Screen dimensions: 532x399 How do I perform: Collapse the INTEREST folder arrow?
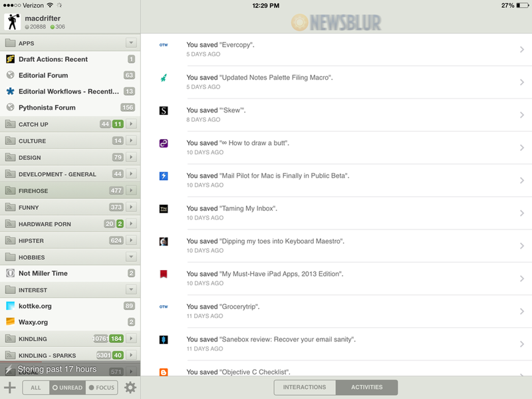coord(131,290)
